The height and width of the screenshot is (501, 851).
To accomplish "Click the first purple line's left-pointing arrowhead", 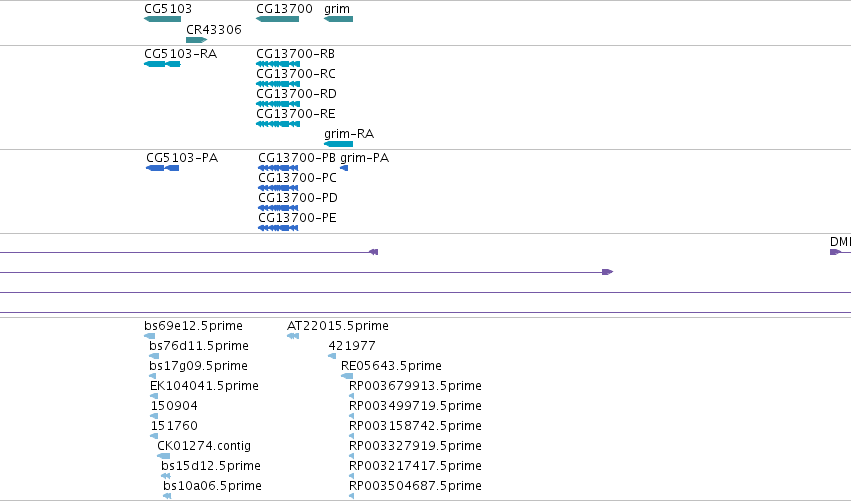I will (373, 252).
